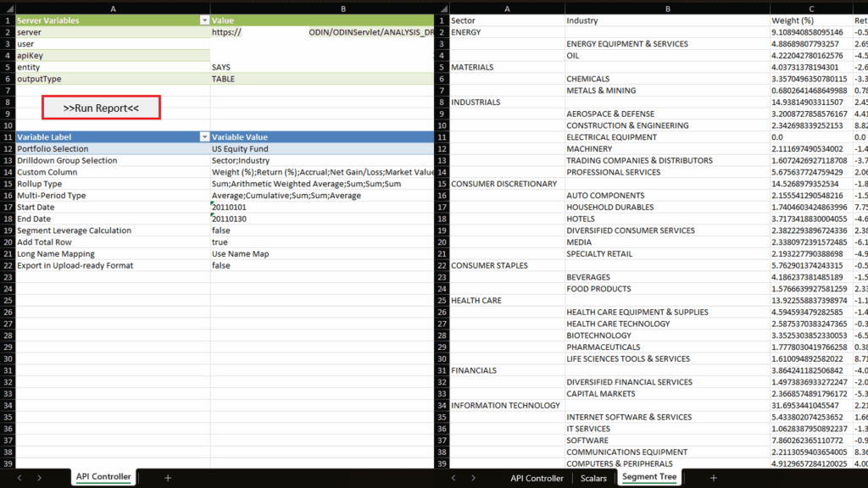Screen dimensions: 868x488
Task: Select the apiKey value cell
Action: [x=322, y=55]
